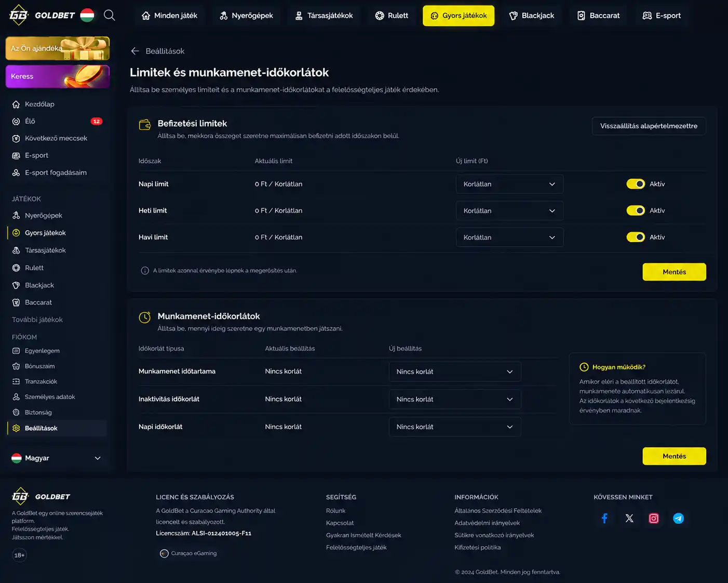Click the Baccarat icon in sidebar
Image resolution: width=728 pixels, height=583 pixels.
click(x=16, y=302)
